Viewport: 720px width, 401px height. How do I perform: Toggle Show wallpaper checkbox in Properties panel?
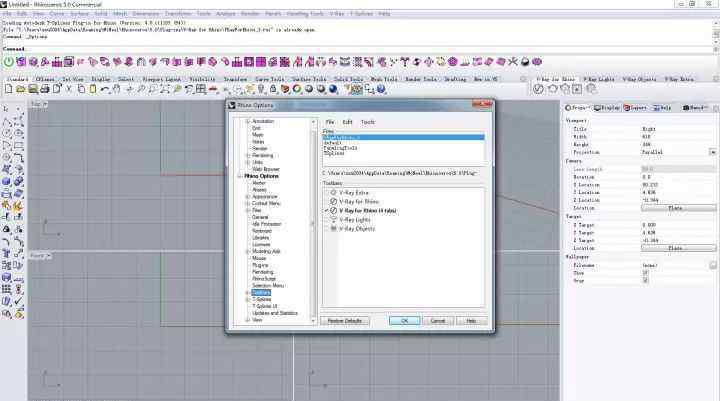(645, 273)
